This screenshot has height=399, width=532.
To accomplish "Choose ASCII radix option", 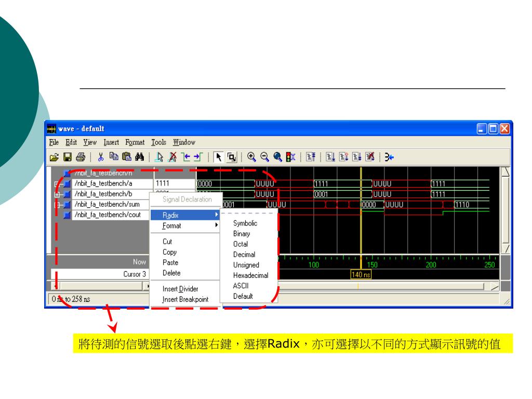I will tap(241, 286).
